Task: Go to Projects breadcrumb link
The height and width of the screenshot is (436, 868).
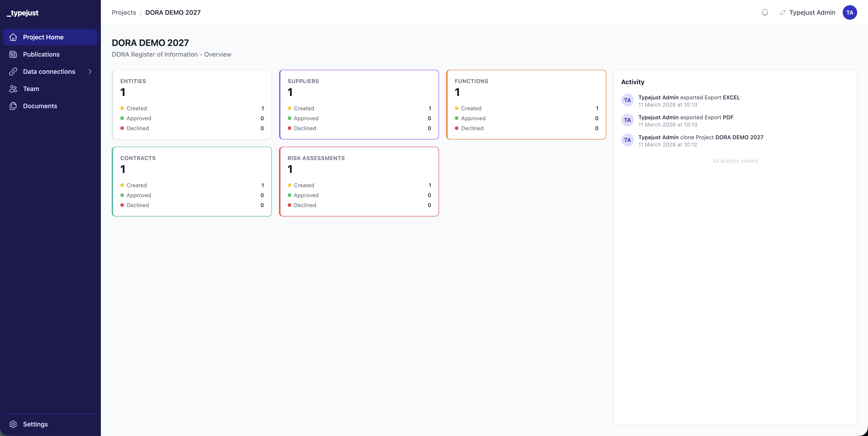Action: click(124, 12)
